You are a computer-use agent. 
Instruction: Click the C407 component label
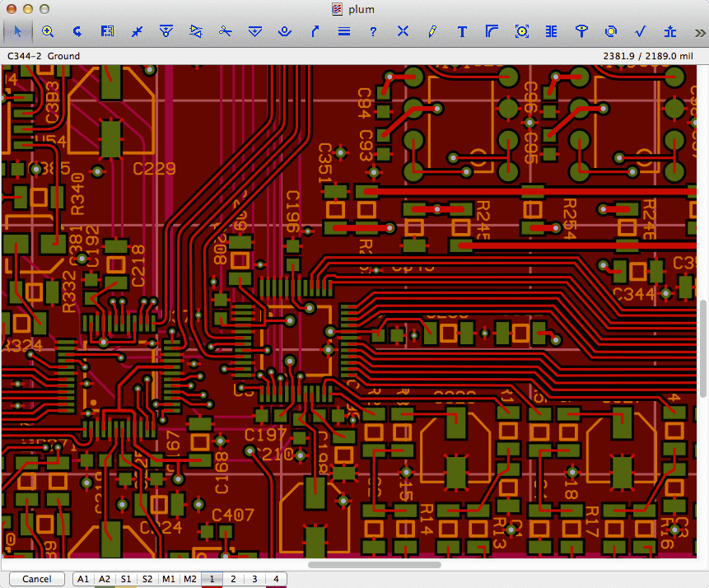coord(233,515)
